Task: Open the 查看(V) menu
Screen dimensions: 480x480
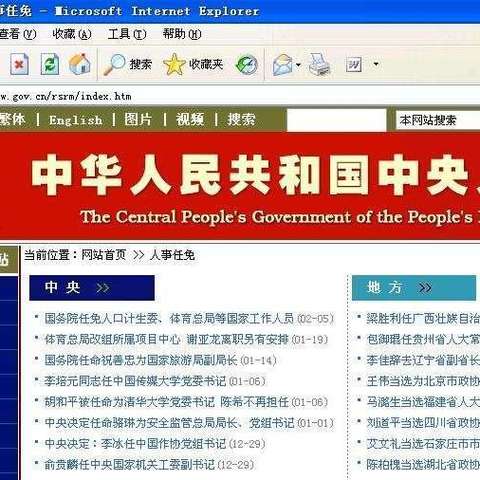Action: point(17,34)
